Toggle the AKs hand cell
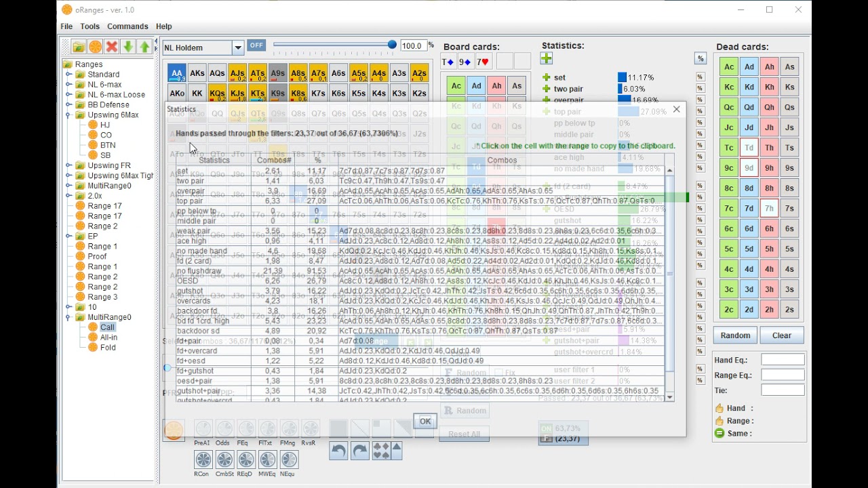 (197, 73)
